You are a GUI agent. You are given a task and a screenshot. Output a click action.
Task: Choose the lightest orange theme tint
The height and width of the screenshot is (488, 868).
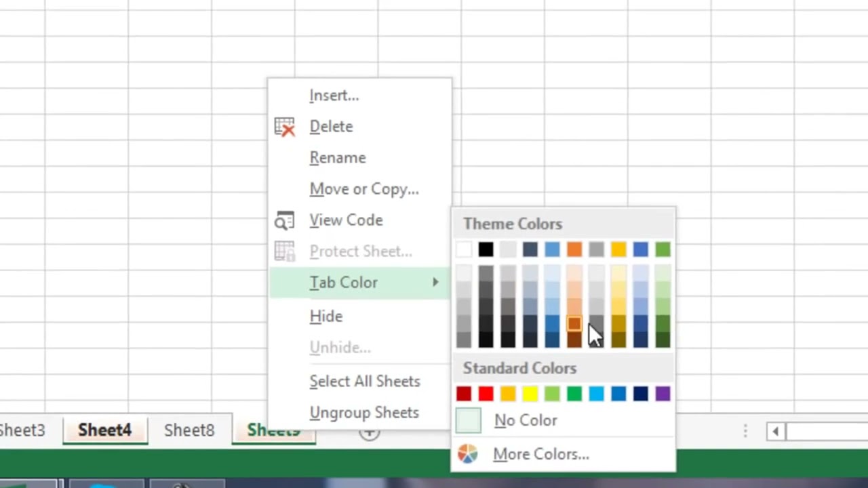[574, 272]
